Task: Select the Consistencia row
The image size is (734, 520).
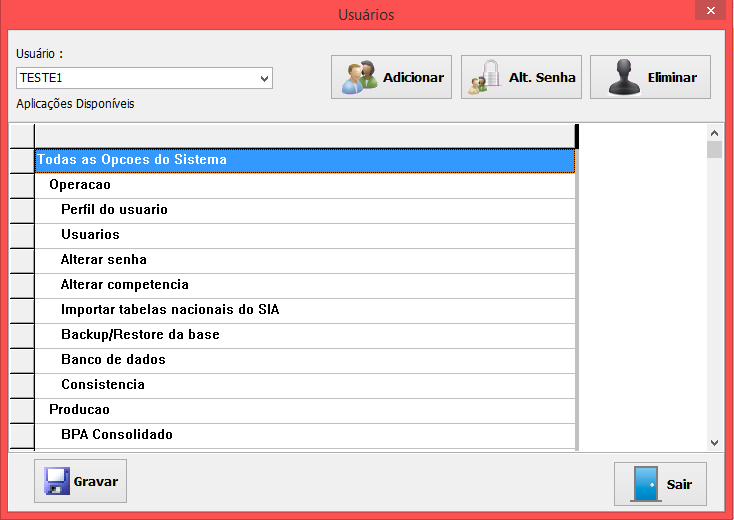Action: pyautogui.click(x=103, y=385)
